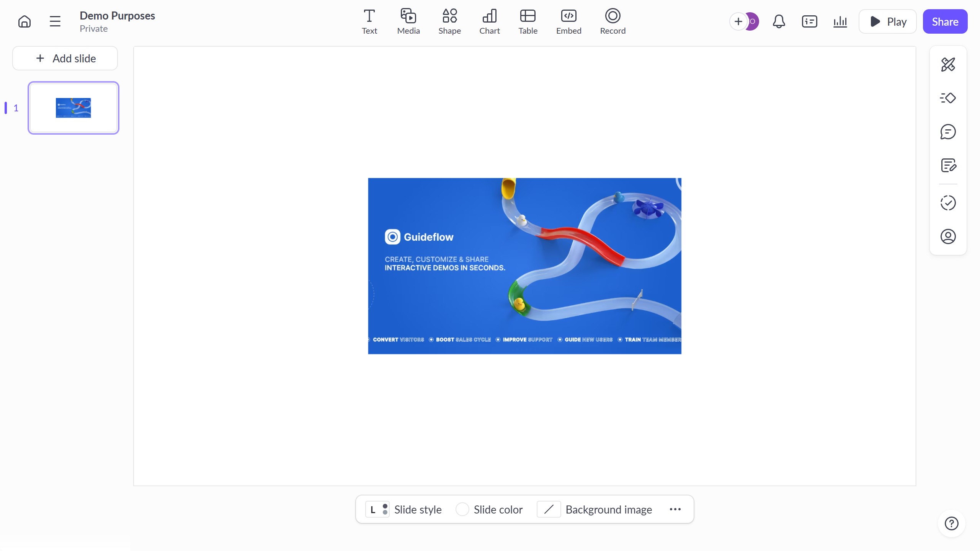980x551 pixels.
Task: Insert a Chart element
Action: (489, 21)
